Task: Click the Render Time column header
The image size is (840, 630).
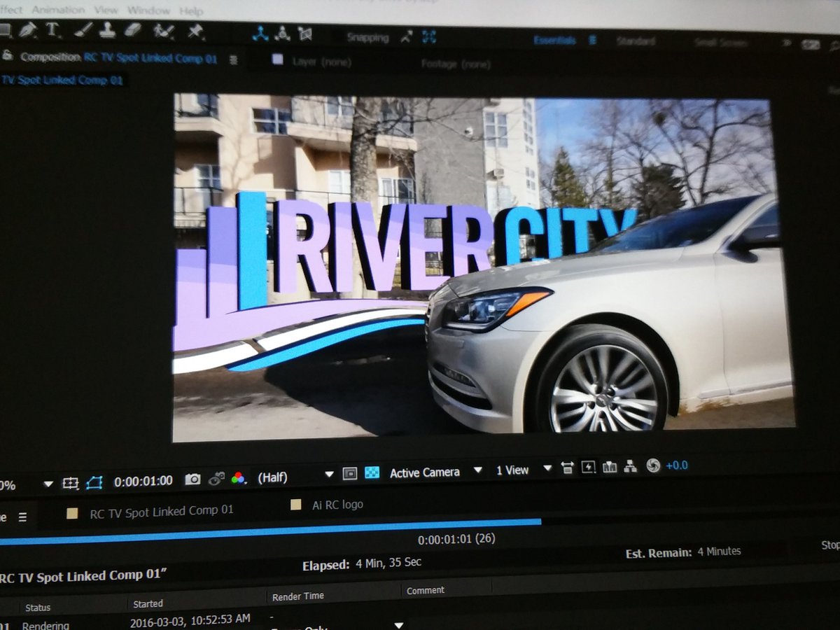Action: (297, 596)
